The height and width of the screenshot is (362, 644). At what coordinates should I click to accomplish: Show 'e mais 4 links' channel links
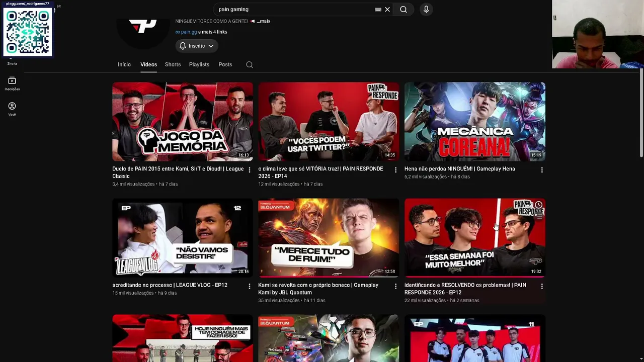[x=213, y=32]
